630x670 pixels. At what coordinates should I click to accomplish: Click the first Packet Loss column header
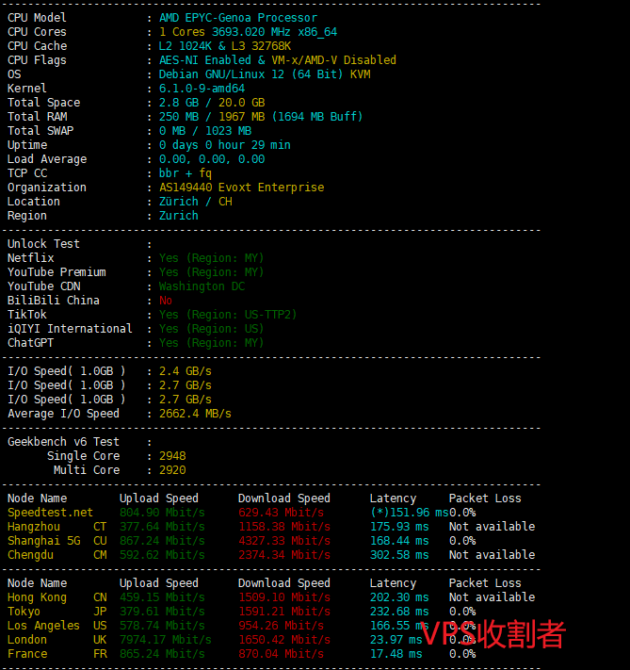pos(485,498)
